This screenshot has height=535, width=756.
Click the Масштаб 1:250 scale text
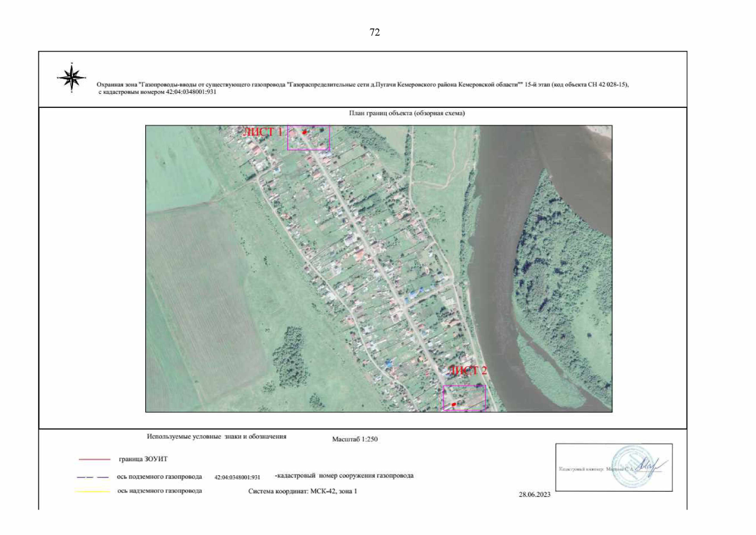tap(355, 439)
